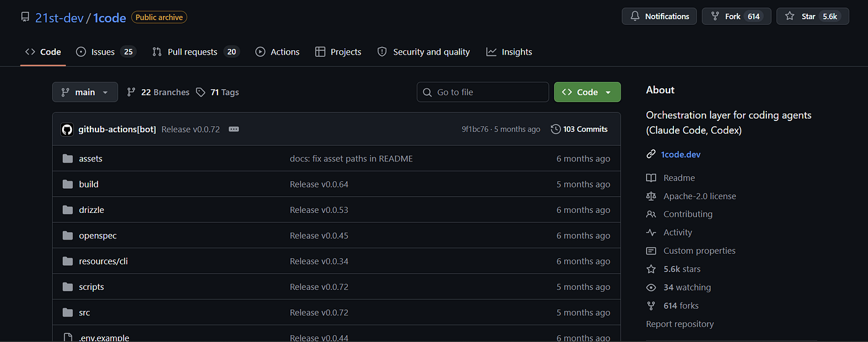Open the 1code repository name link

(x=110, y=17)
